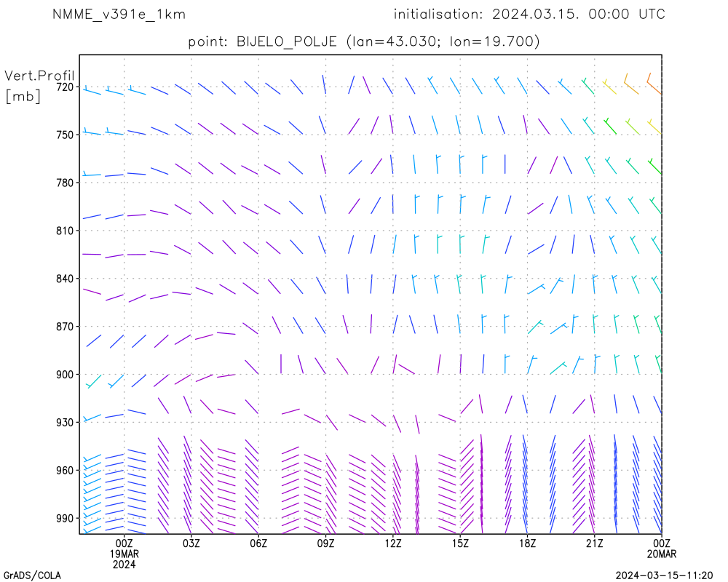This screenshot has width=728, height=582.
Task: Click the 870 pressure axis label
Action: coord(65,327)
